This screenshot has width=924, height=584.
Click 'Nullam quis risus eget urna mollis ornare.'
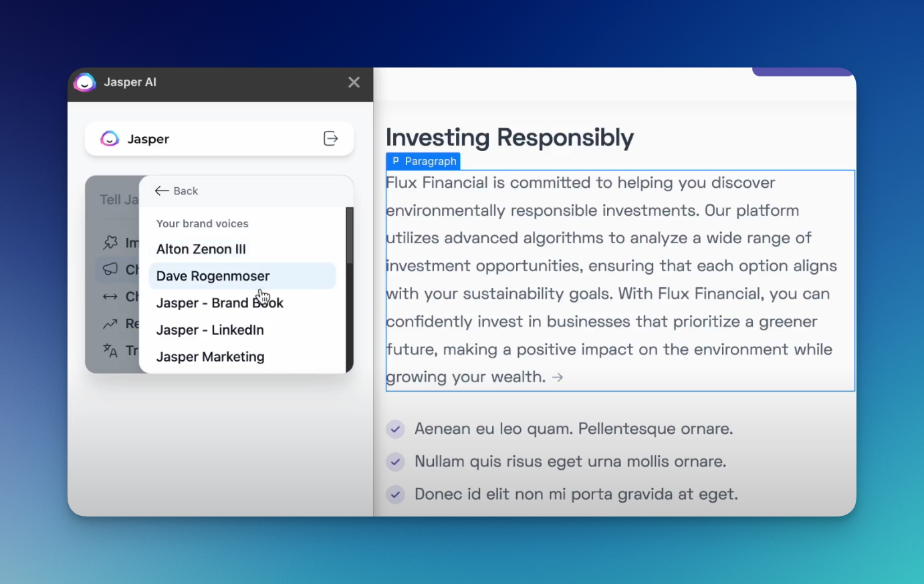click(570, 462)
